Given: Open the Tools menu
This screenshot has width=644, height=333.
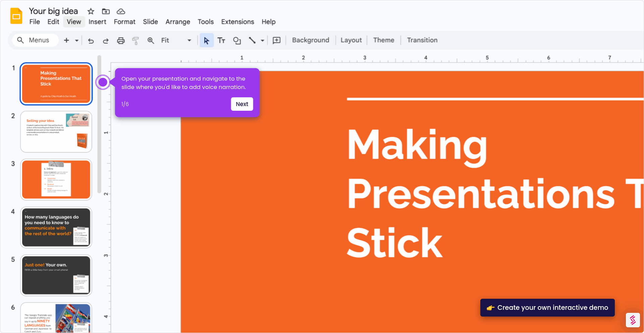Looking at the screenshot, I should pos(206,22).
